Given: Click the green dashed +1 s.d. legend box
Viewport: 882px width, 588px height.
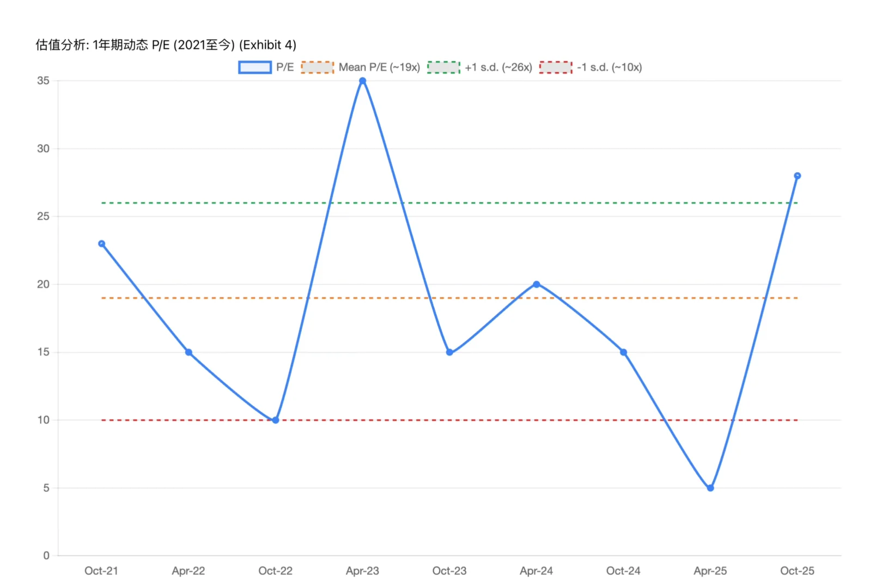Looking at the screenshot, I should 443,67.
